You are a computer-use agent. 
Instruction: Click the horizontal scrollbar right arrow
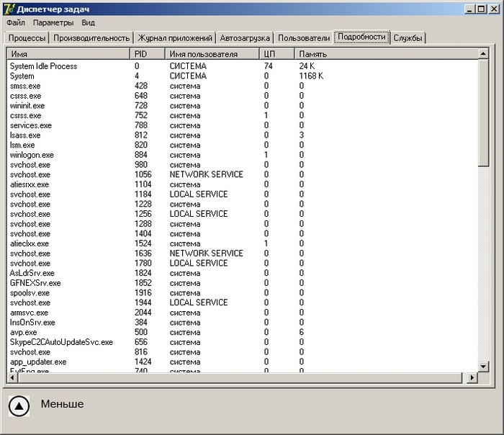[472, 377]
